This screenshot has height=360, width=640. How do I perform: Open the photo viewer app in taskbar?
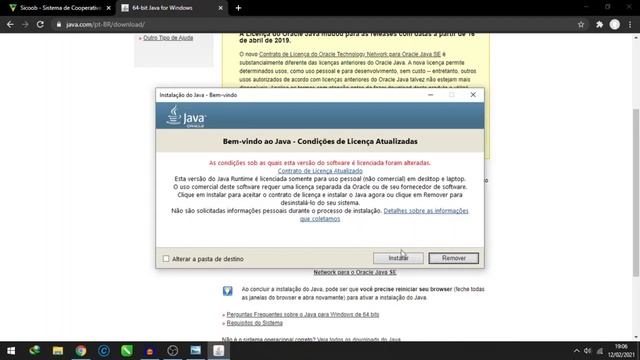pos(196,351)
